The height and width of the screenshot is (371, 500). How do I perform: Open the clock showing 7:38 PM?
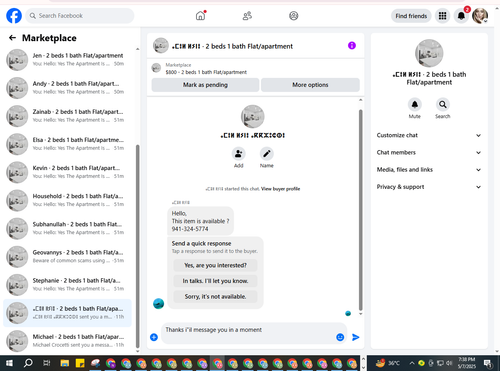click(x=467, y=363)
